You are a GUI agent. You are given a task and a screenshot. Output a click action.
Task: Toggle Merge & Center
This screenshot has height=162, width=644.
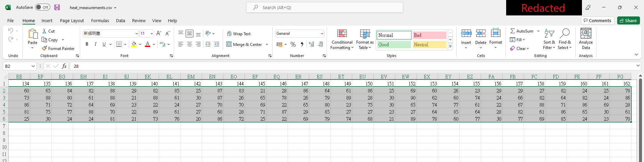(244, 44)
